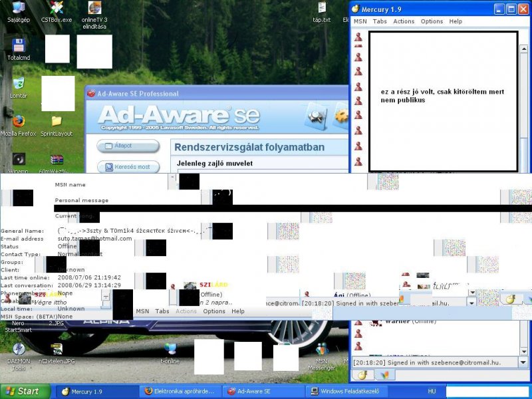
Task: Click Mercury contact list scroll-up arrow
Action: click(523, 49)
